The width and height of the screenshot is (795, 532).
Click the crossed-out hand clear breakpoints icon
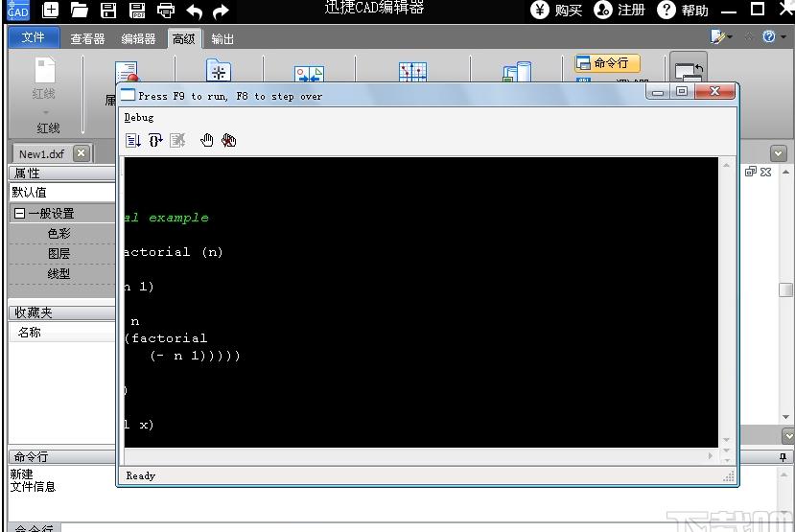pos(228,140)
